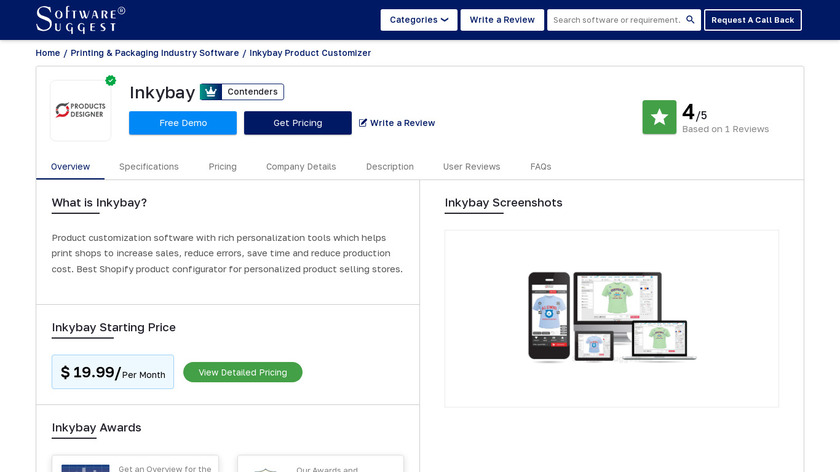Click the Inkybay Screenshots heading
Viewport: 840px width, 472px height.
point(504,203)
